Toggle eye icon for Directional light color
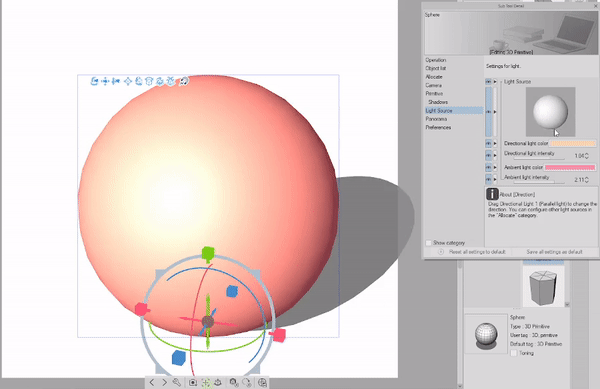600x389 pixels. pyautogui.click(x=488, y=143)
